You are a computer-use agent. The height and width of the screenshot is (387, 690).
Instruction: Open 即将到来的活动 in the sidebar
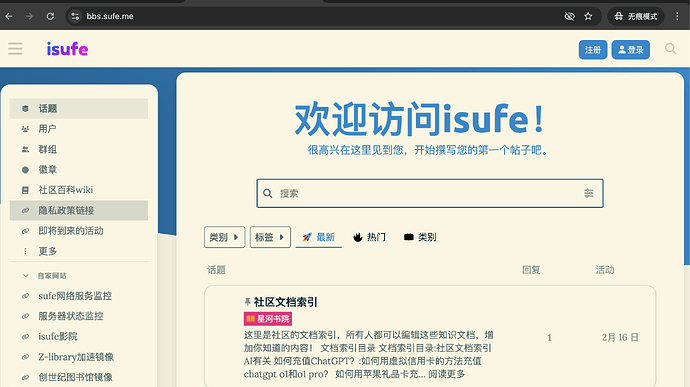[x=79, y=231]
